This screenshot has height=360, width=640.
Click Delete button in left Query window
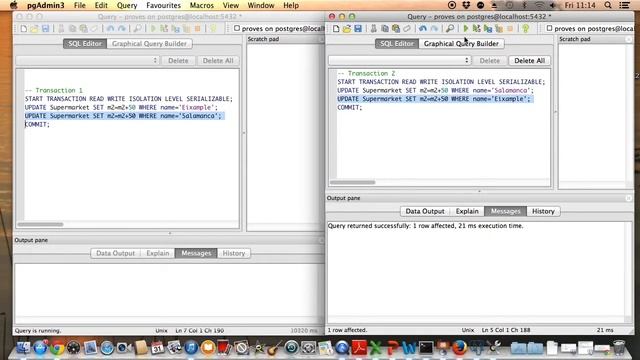178,60
